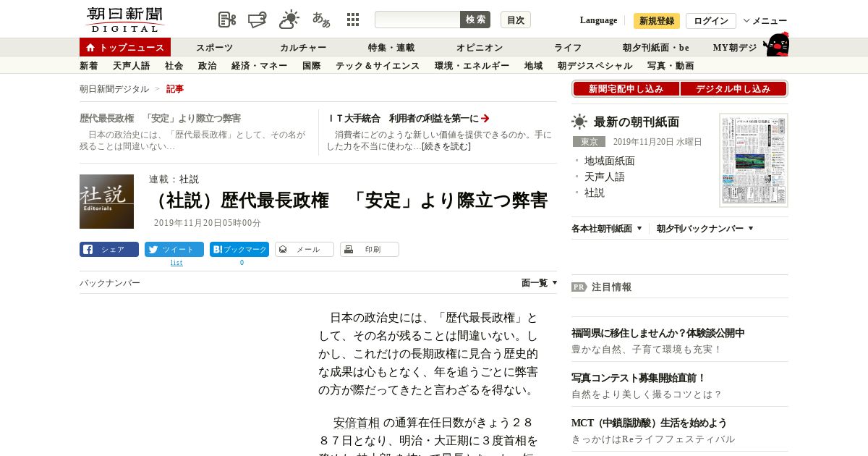Image resolution: width=868 pixels, height=456 pixels.
Task: Open 国際 in the sub navigation
Action: pyautogui.click(x=312, y=66)
